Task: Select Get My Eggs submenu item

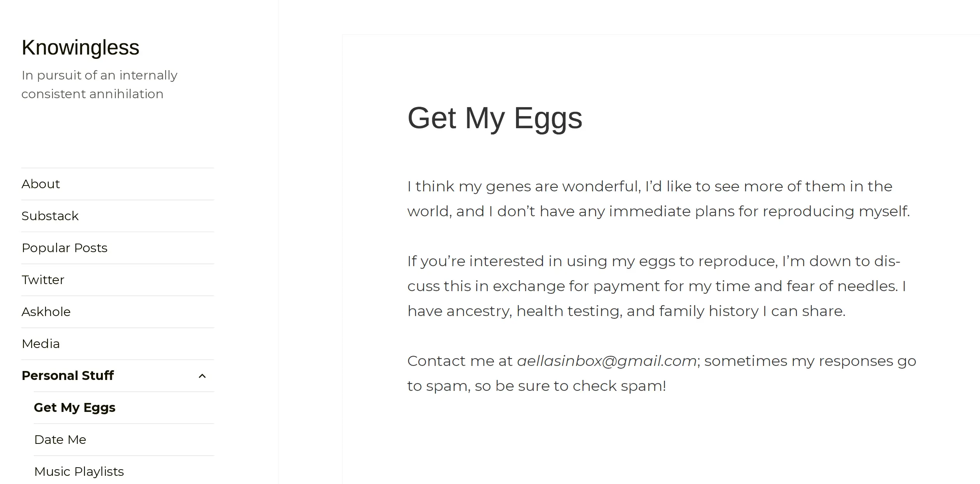Action: tap(75, 408)
